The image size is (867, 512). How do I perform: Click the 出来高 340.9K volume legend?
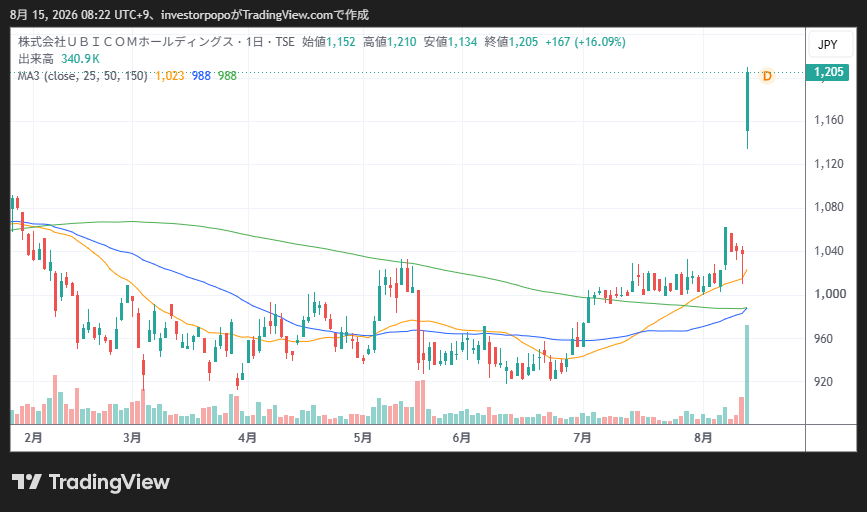pyautogui.click(x=59, y=59)
